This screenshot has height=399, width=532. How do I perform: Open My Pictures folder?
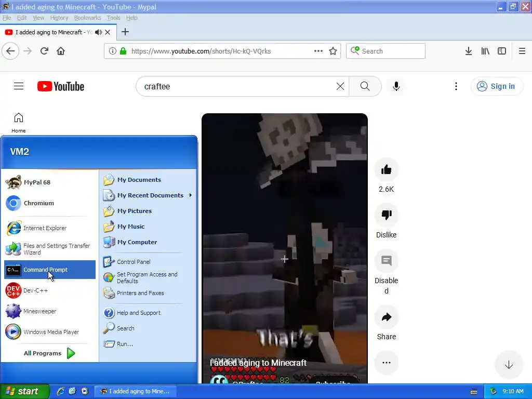(x=148, y=211)
